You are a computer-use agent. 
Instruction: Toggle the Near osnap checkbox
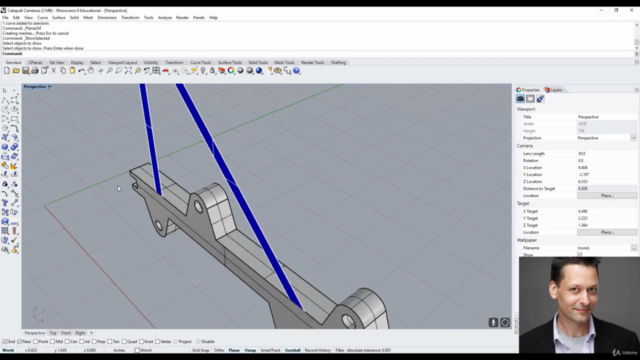20,342
